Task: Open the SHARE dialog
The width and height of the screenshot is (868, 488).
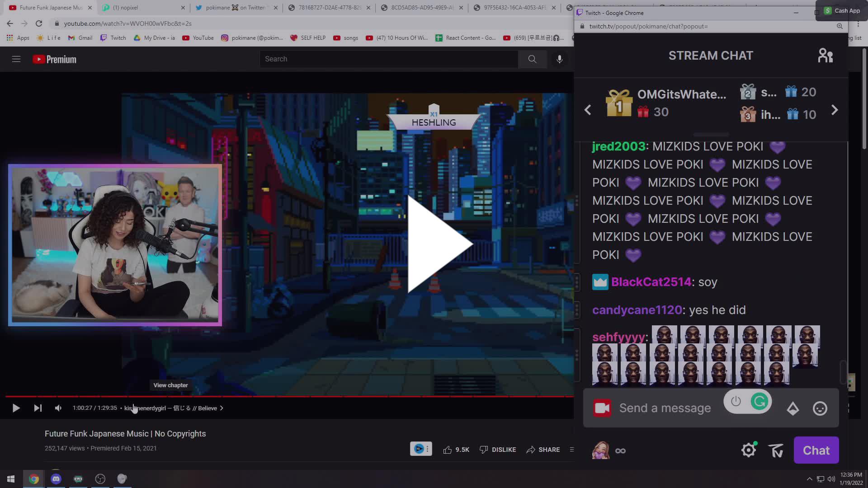Action: (543, 450)
